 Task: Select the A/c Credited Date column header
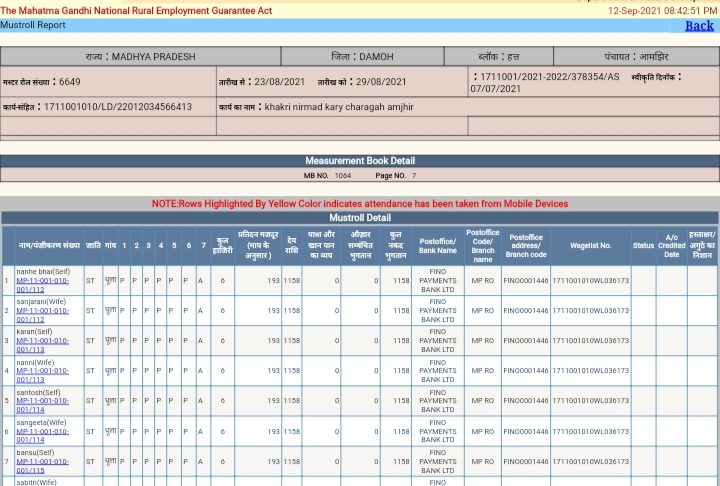pyautogui.click(x=671, y=245)
